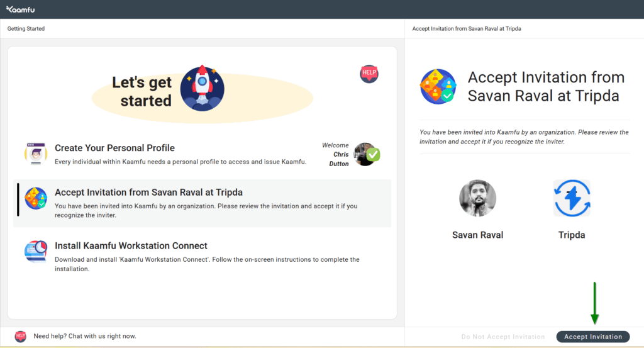This screenshot has height=348, width=644.
Task: Select the Create Your Personal Profile step
Action: coord(114,148)
